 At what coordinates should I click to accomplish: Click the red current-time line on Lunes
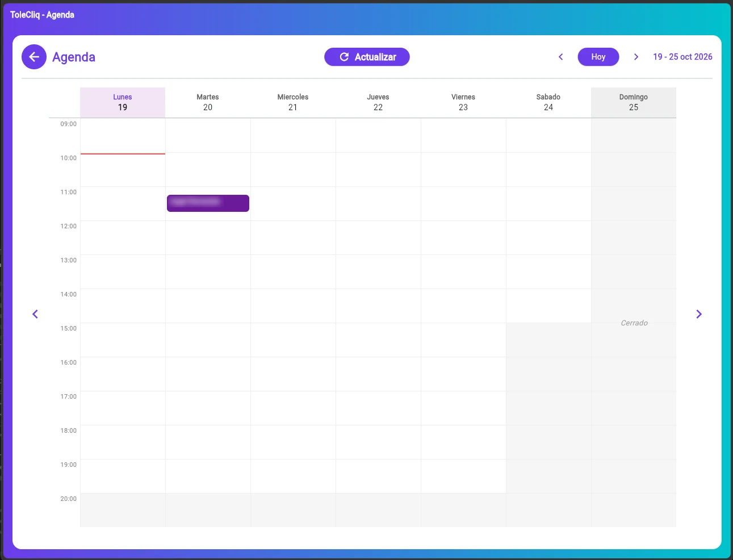pos(123,154)
